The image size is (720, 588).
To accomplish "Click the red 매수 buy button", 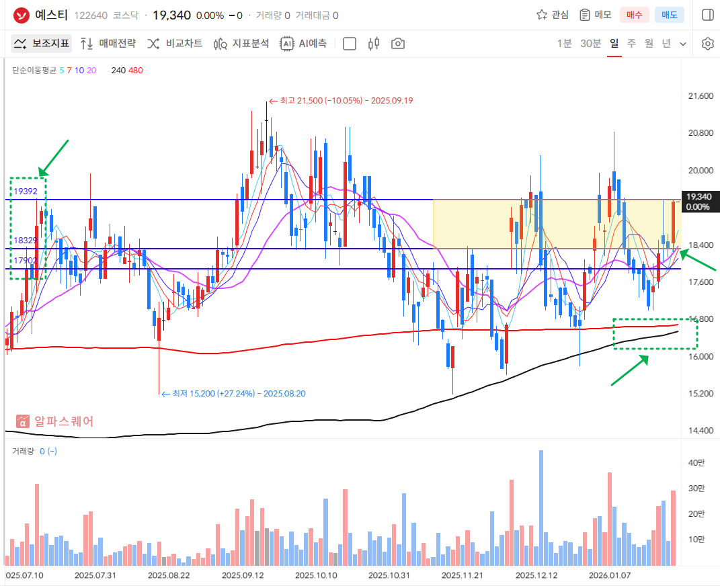I will click(634, 15).
